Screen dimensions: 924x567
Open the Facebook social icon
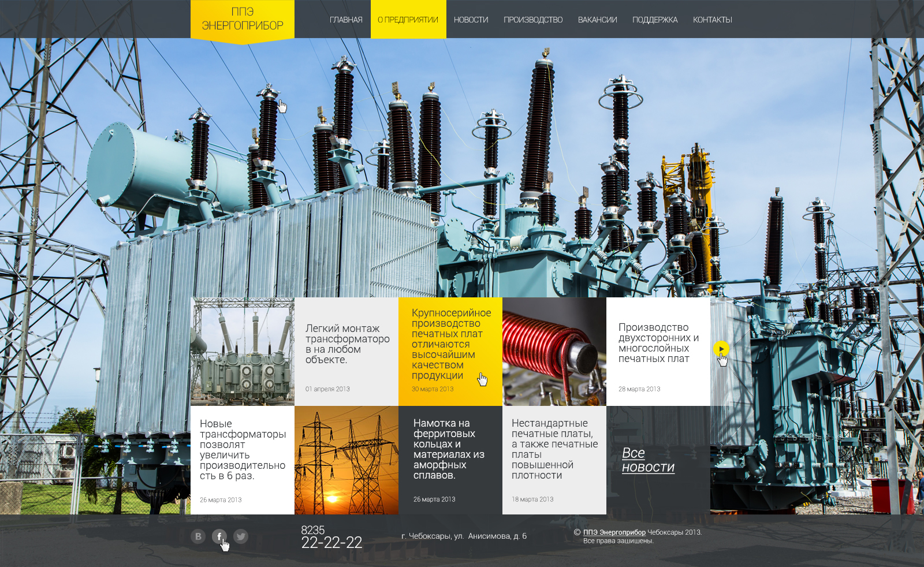click(x=219, y=536)
